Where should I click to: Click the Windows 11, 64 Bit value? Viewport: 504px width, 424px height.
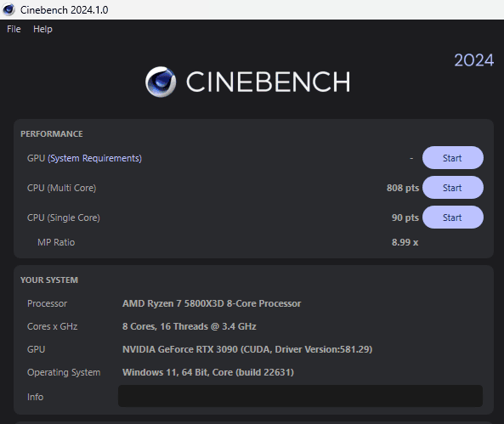[208, 372]
